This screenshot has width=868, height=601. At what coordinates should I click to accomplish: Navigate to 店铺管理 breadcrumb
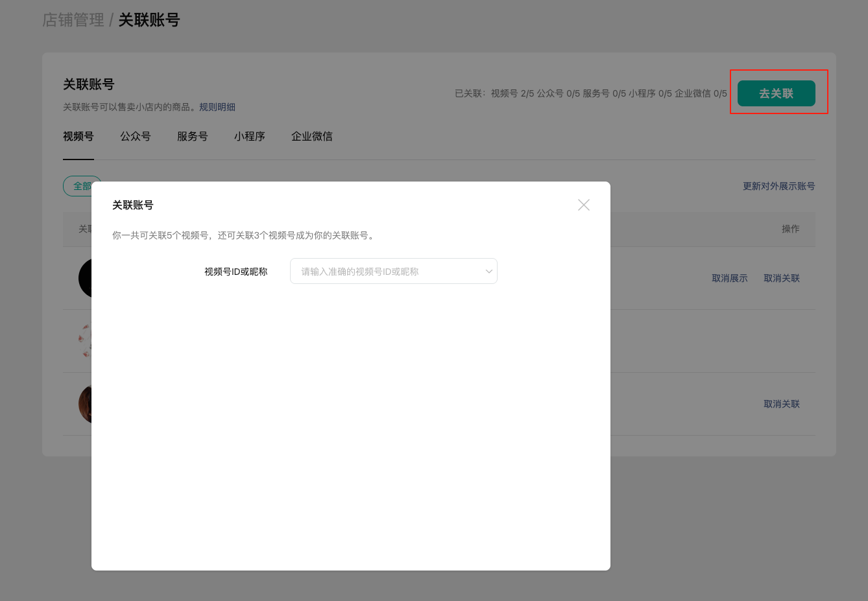point(73,20)
